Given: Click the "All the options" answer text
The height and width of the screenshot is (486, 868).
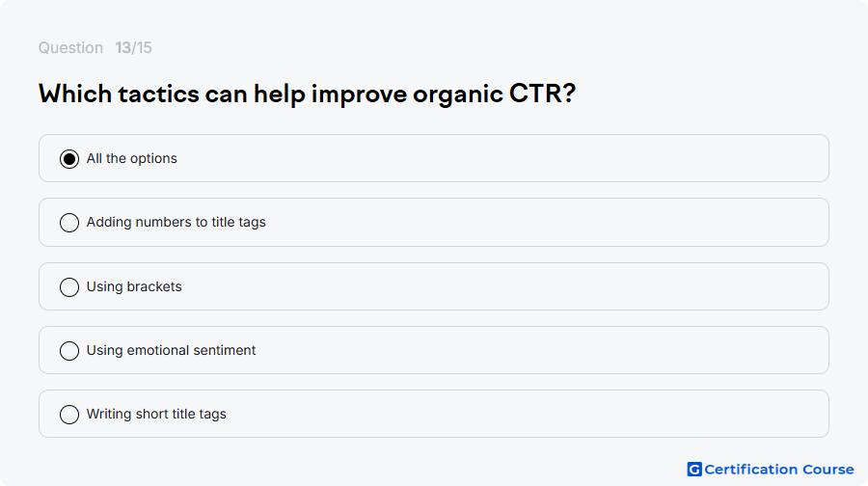Looking at the screenshot, I should [132, 158].
